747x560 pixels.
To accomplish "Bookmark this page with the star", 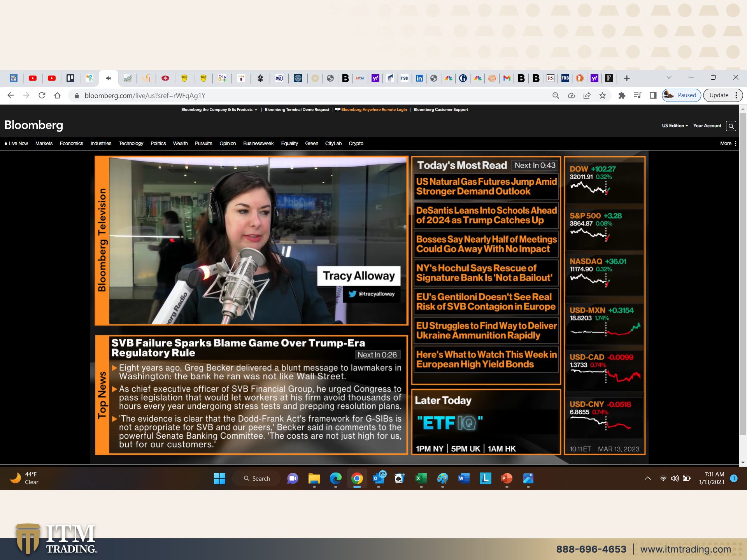I will tap(602, 95).
